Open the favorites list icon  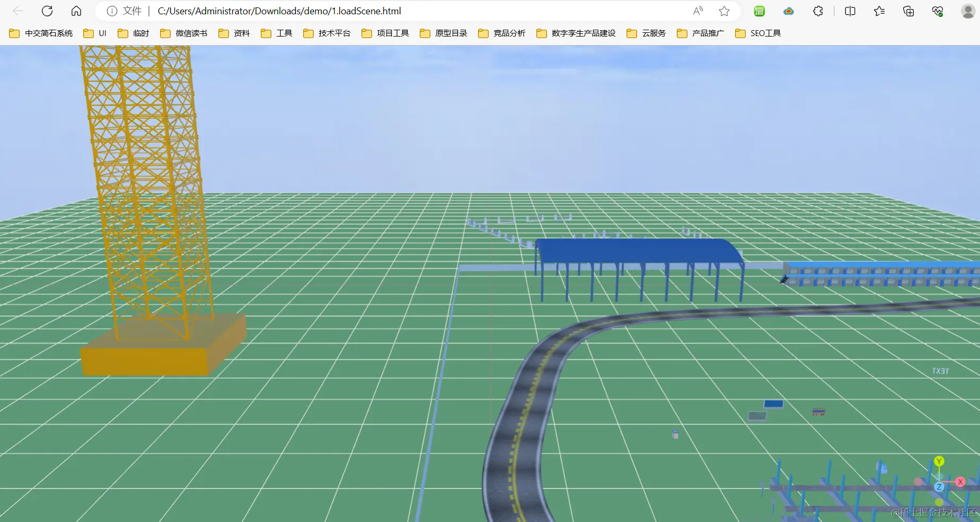[879, 11]
